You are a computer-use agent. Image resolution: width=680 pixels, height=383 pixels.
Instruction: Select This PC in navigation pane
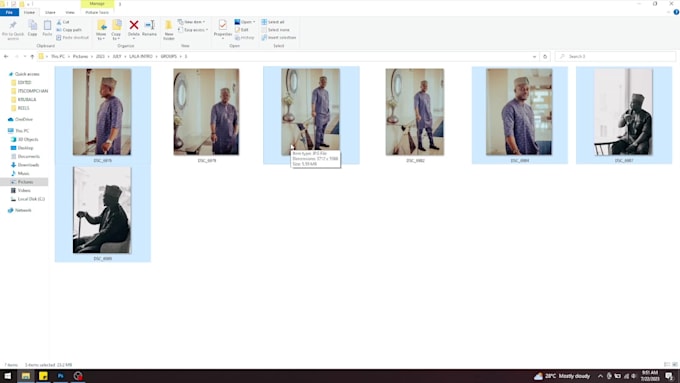coord(22,131)
